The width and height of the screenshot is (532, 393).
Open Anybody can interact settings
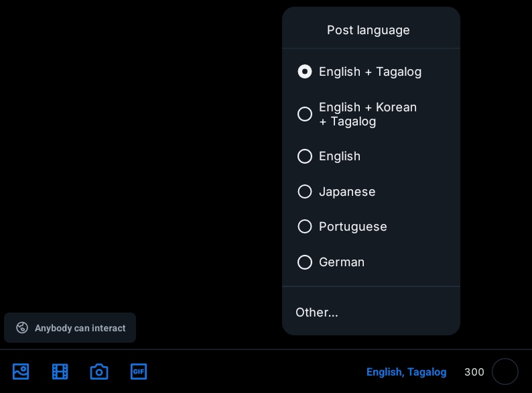click(80, 328)
